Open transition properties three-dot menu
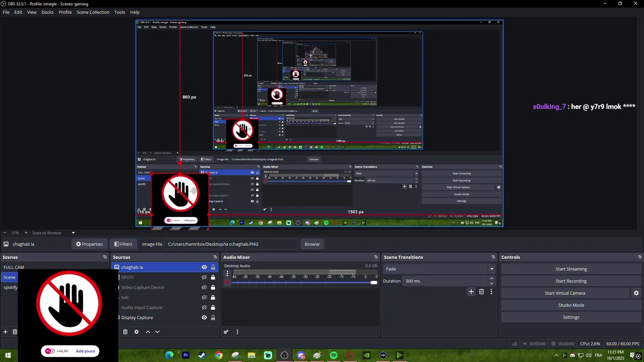644x362 pixels. (491, 292)
